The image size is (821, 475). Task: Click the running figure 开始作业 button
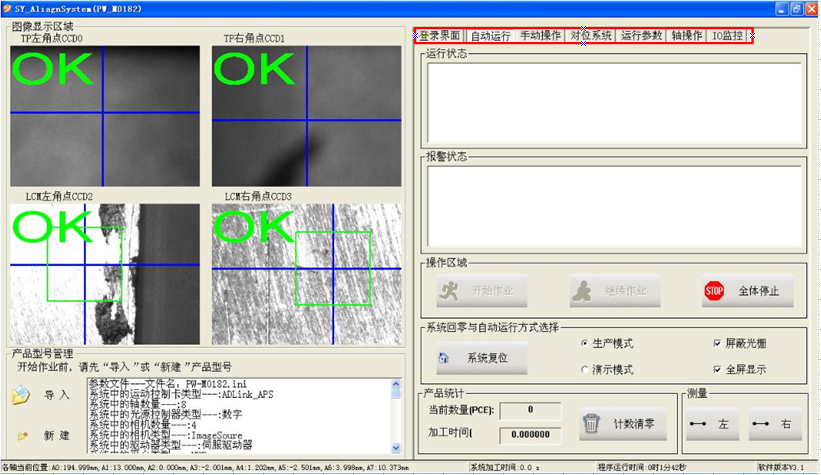tap(482, 291)
